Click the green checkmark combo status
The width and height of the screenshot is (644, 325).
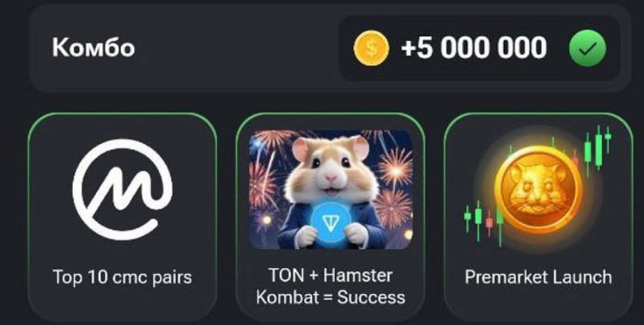pos(587,48)
